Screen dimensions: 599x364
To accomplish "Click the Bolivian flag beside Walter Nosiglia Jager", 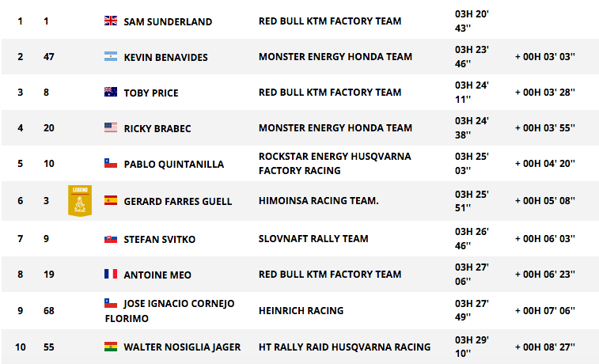I will click(x=111, y=347).
